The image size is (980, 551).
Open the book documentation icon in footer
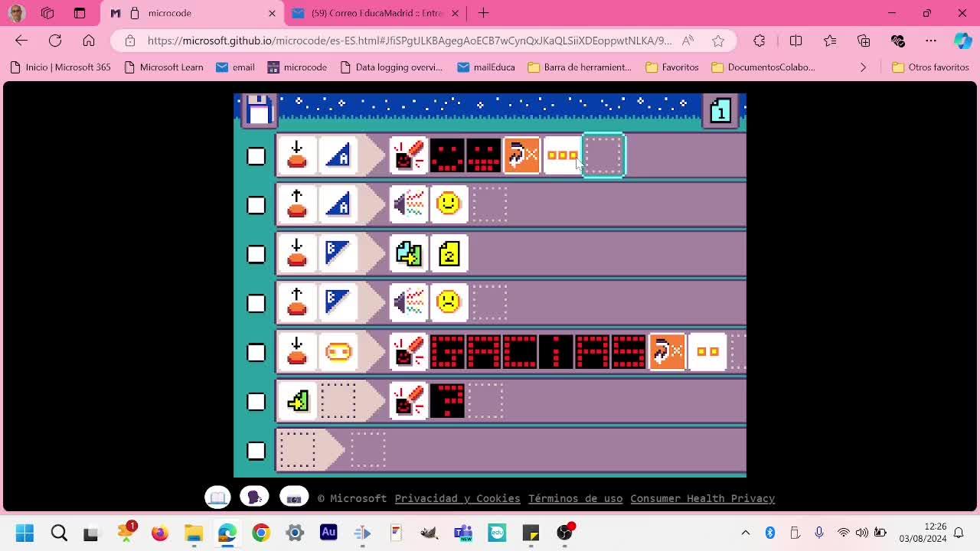[218, 497]
